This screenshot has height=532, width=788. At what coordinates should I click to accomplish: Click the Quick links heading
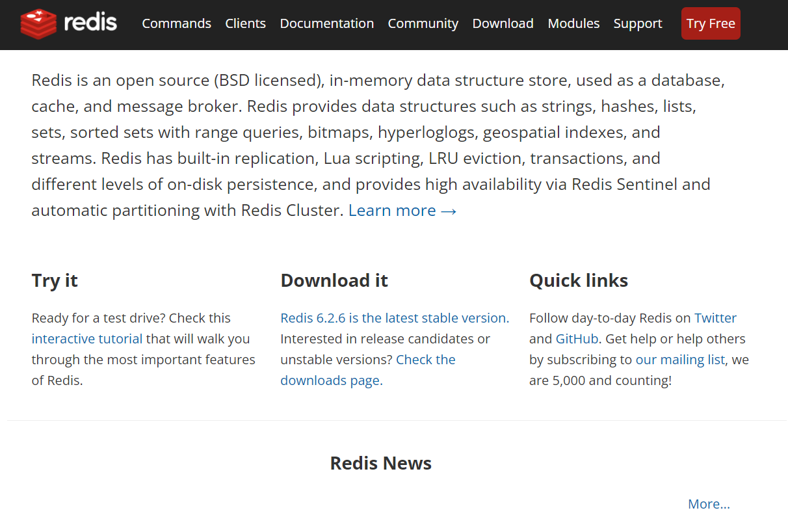579,280
